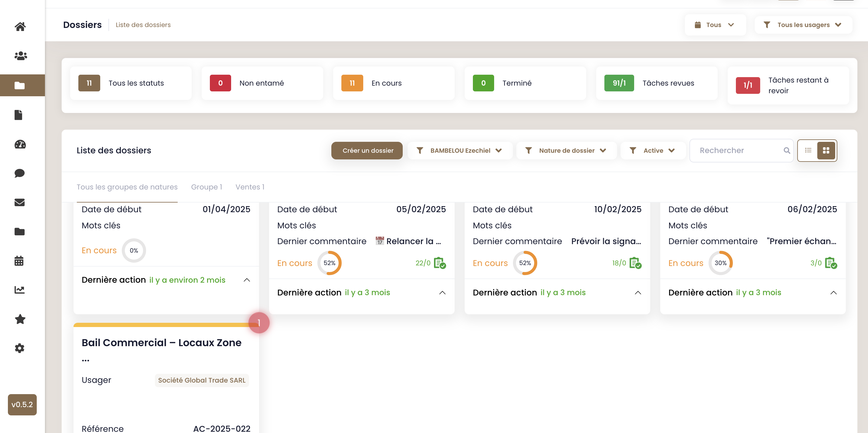
Task: Open the star favorites sidebar icon
Action: tap(20, 319)
